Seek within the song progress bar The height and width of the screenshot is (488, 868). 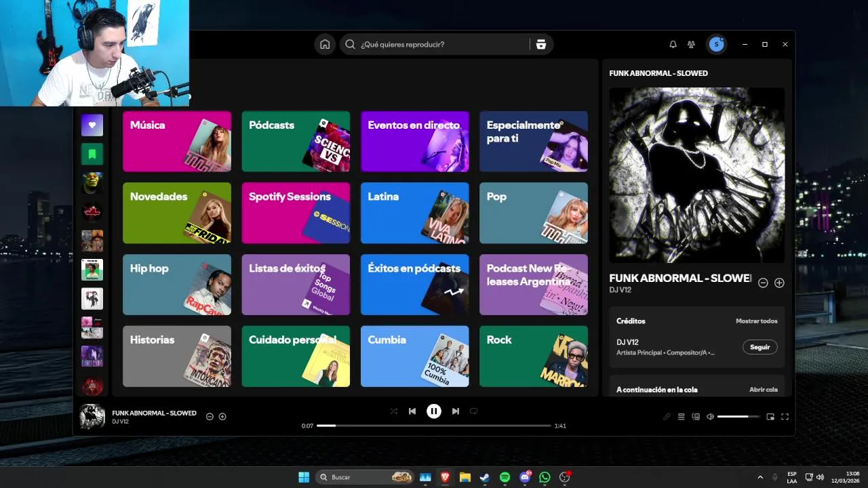[x=434, y=426]
